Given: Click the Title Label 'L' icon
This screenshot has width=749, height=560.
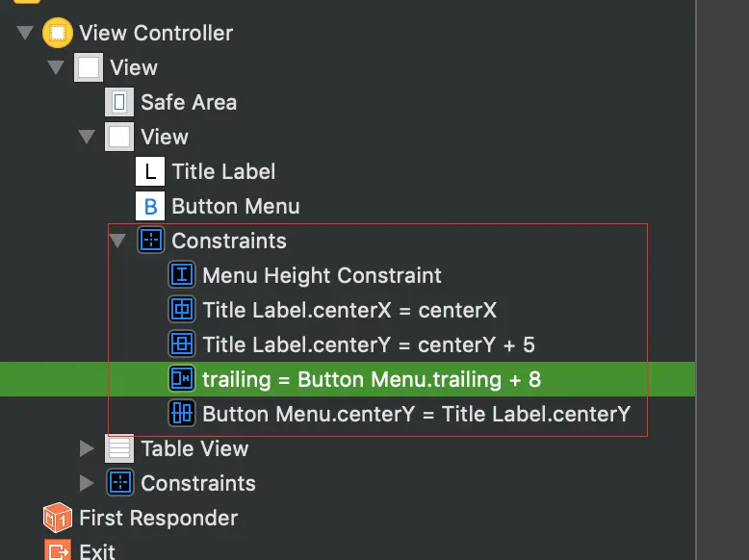Looking at the screenshot, I should tap(150, 171).
